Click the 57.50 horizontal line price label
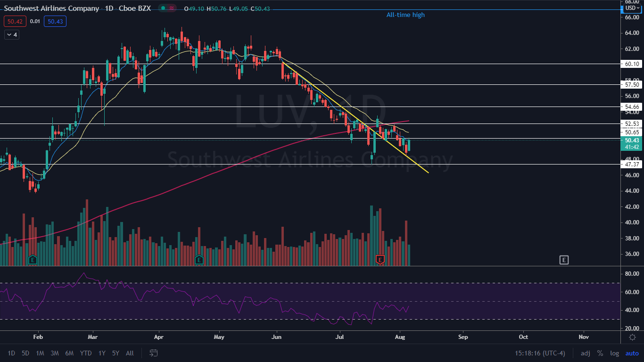The image size is (644, 362). pos(632,85)
